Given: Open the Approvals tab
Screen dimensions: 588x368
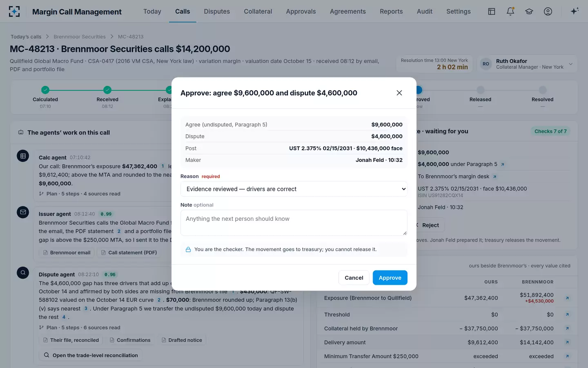Looking at the screenshot, I should coord(301,11).
